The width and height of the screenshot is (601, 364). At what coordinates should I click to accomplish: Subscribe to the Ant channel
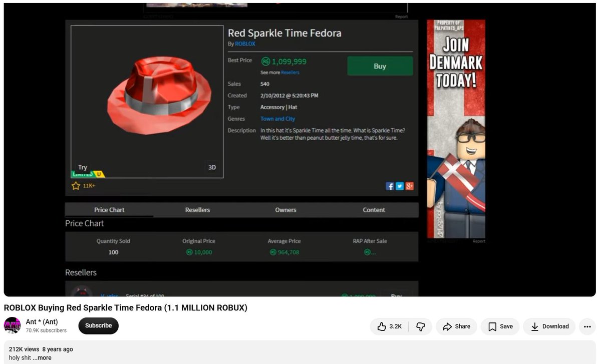click(98, 325)
